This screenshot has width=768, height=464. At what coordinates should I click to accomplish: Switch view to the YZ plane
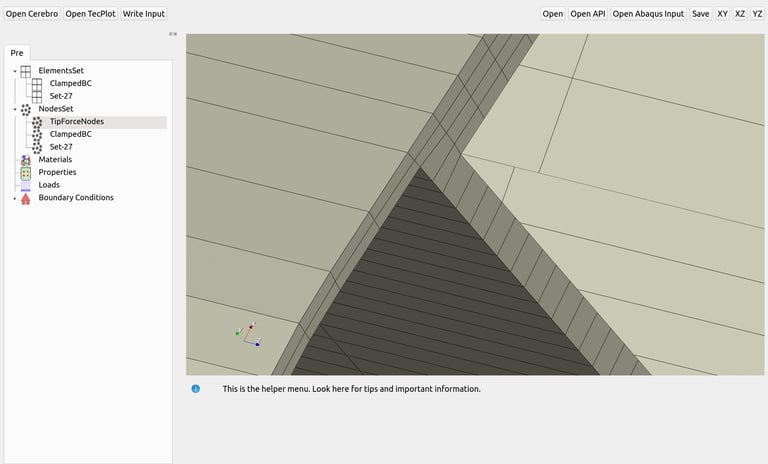pos(757,14)
